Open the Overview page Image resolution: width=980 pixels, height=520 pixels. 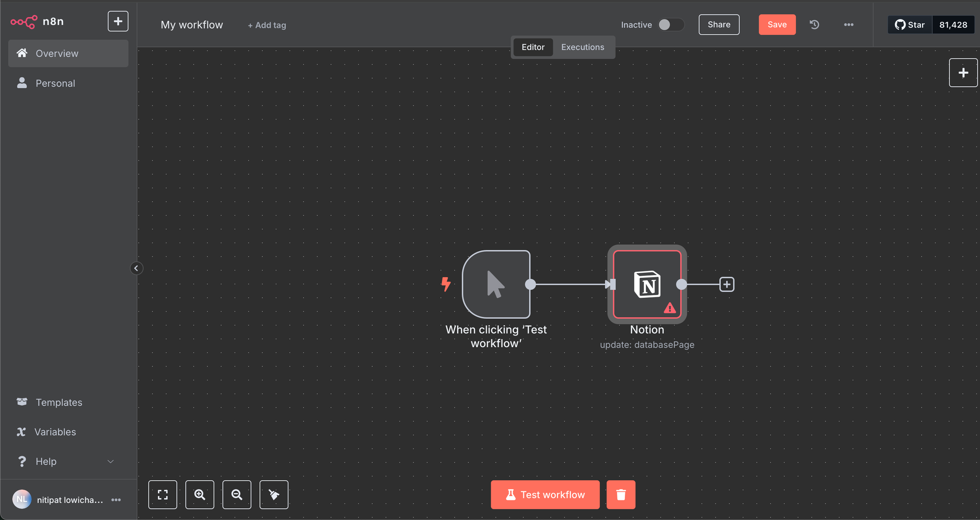(68, 53)
